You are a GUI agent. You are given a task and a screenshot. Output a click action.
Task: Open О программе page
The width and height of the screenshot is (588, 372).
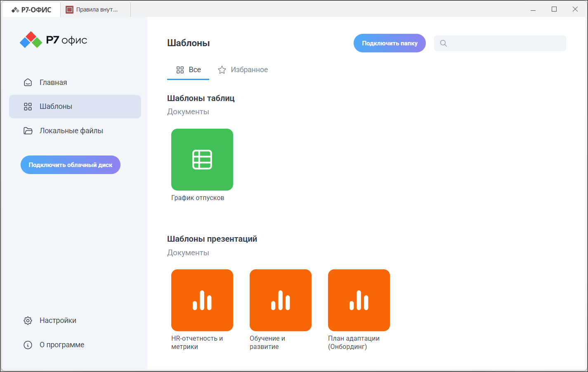[x=75, y=345]
